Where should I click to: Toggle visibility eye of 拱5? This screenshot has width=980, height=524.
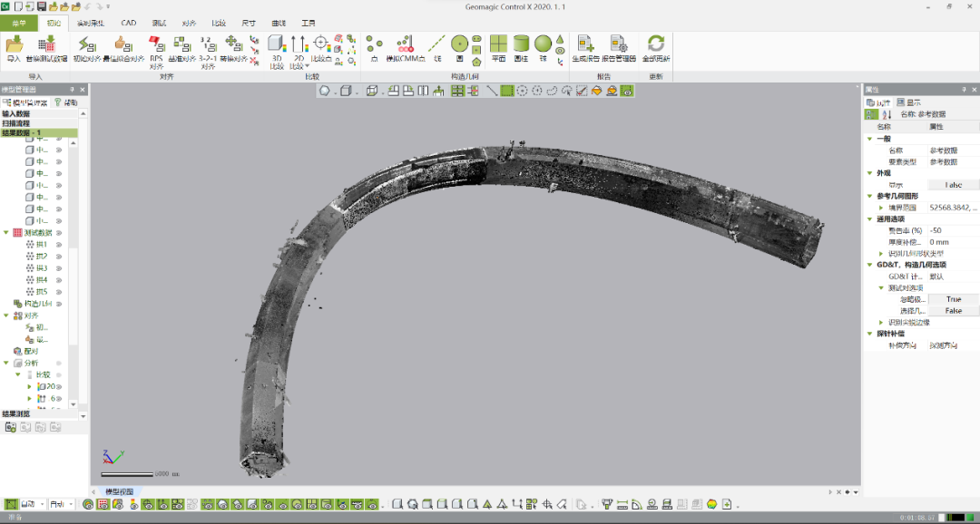click(59, 292)
